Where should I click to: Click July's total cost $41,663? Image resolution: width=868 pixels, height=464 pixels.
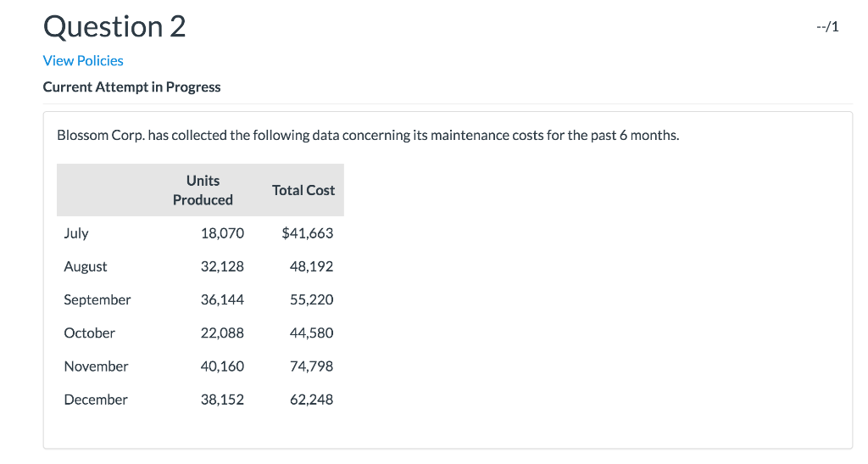tap(307, 232)
